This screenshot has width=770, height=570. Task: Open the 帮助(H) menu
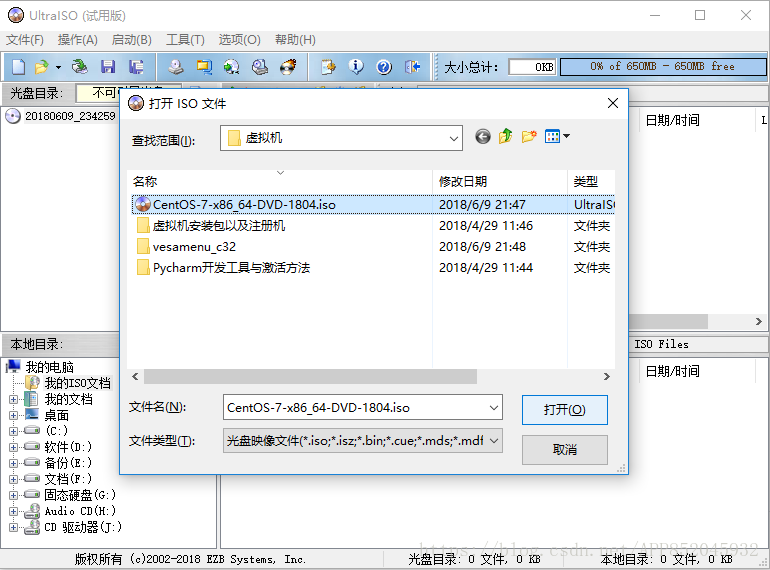295,40
